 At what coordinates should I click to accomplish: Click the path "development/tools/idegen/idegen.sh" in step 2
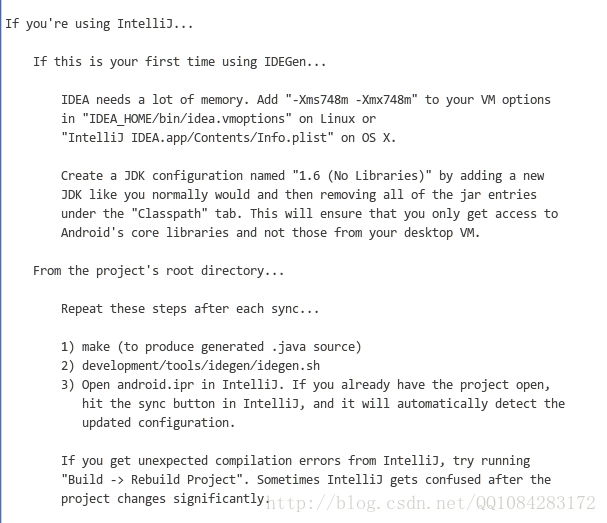click(201, 366)
